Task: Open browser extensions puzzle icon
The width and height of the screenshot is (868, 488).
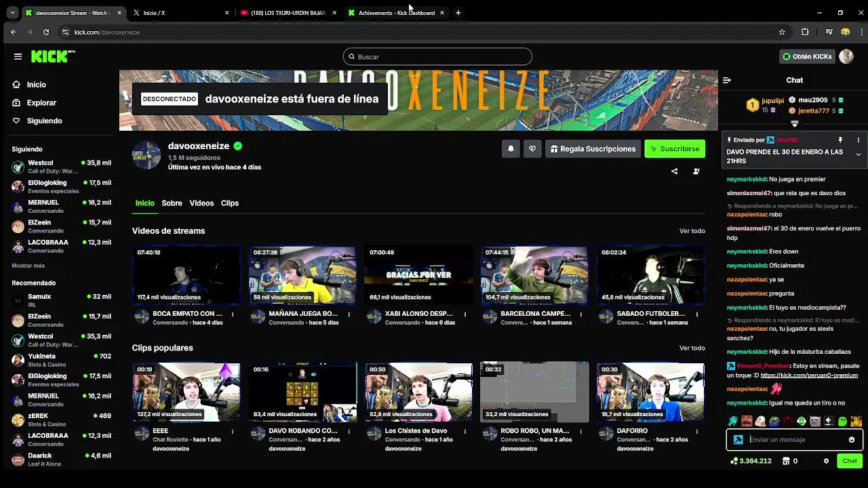Action: point(805,32)
